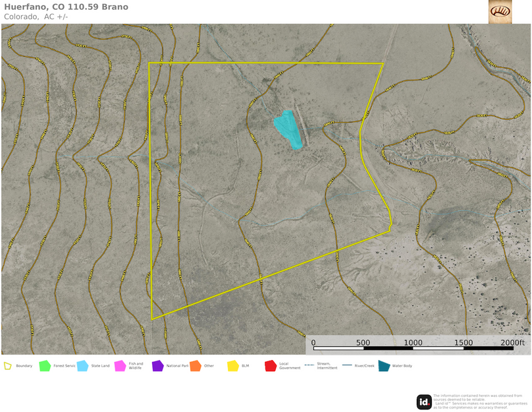Select the orange Other color swatch
This screenshot has height=412, width=532.
pyautogui.click(x=196, y=365)
